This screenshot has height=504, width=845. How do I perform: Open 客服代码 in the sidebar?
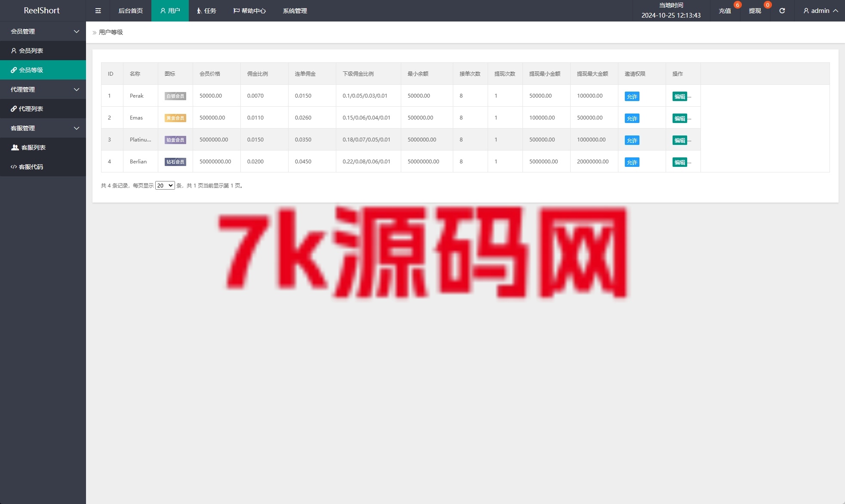click(43, 167)
